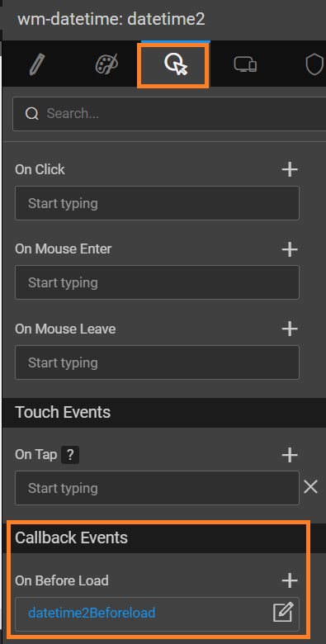
Task: Click the On Mouse Enter input field
Action: point(158,282)
